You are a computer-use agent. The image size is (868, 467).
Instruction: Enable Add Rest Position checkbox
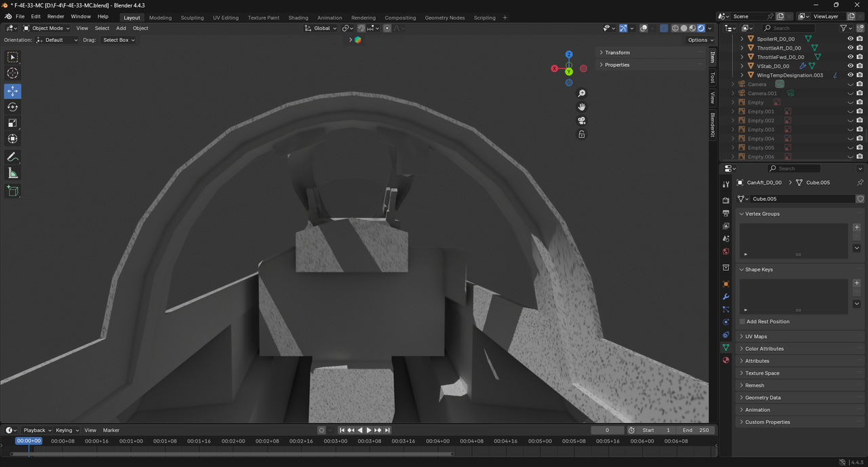click(743, 322)
